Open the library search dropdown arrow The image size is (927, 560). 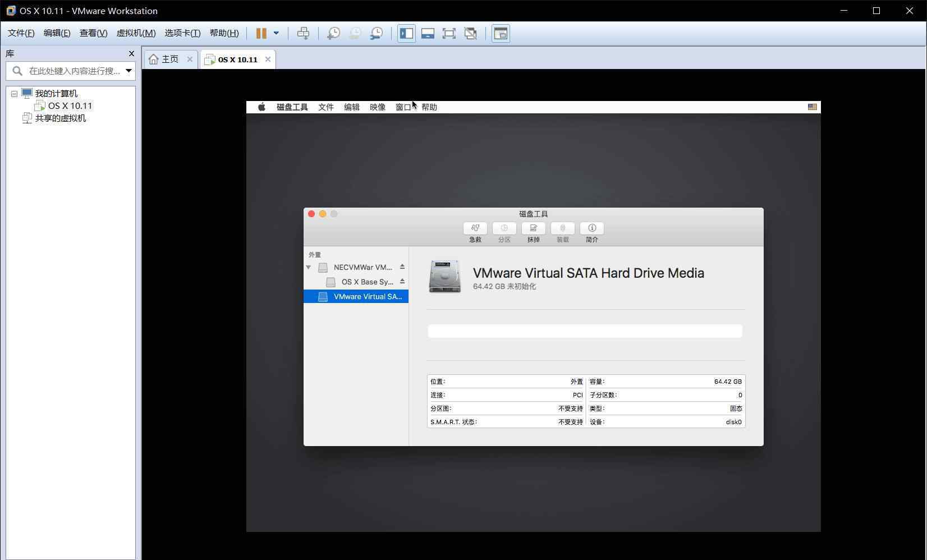coord(129,71)
